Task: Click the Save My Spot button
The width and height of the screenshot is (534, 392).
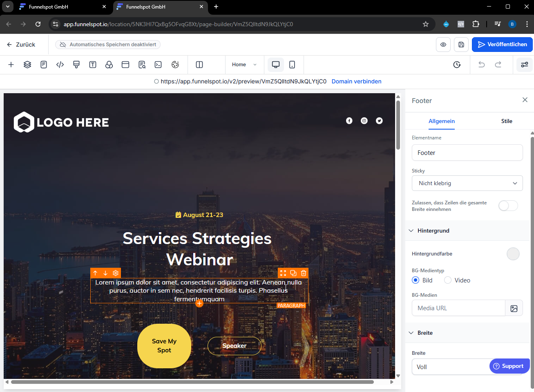Action: point(164,346)
